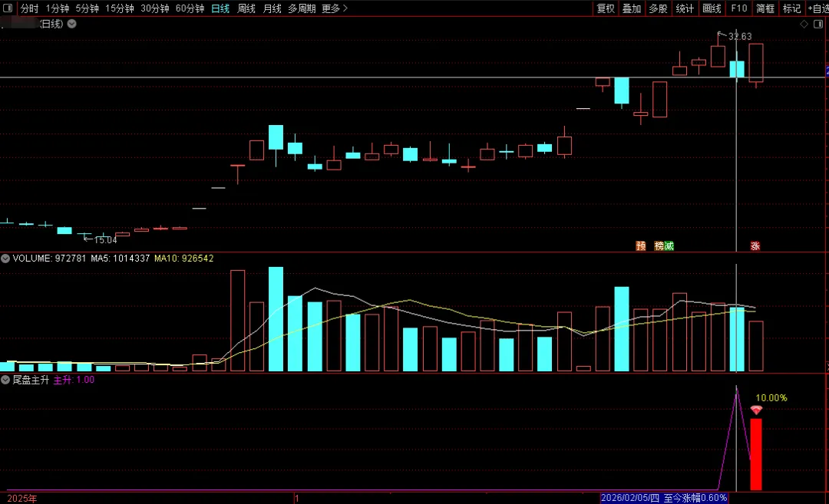Open the 多股 multi-stock view
Viewport: 829px width, 504px height.
[659, 8]
